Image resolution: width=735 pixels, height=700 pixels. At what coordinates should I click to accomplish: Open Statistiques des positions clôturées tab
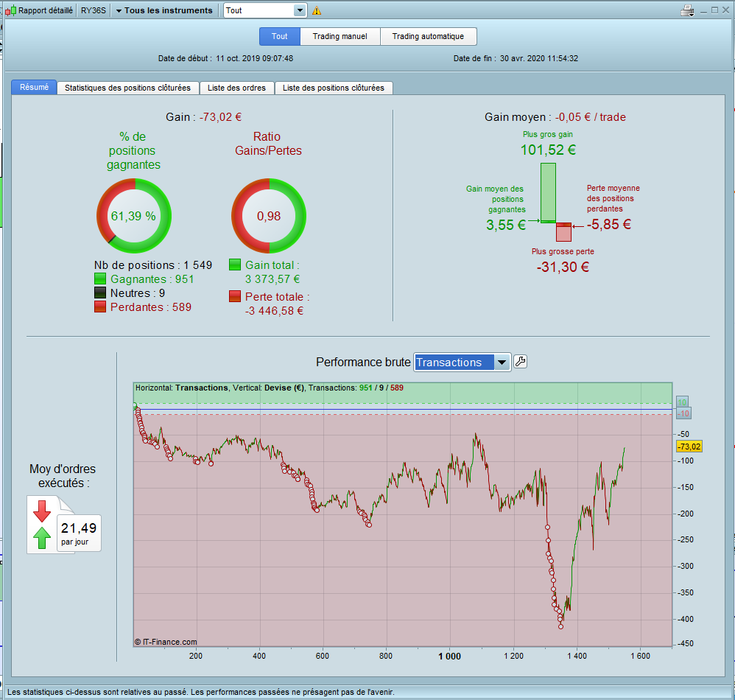pyautogui.click(x=127, y=88)
